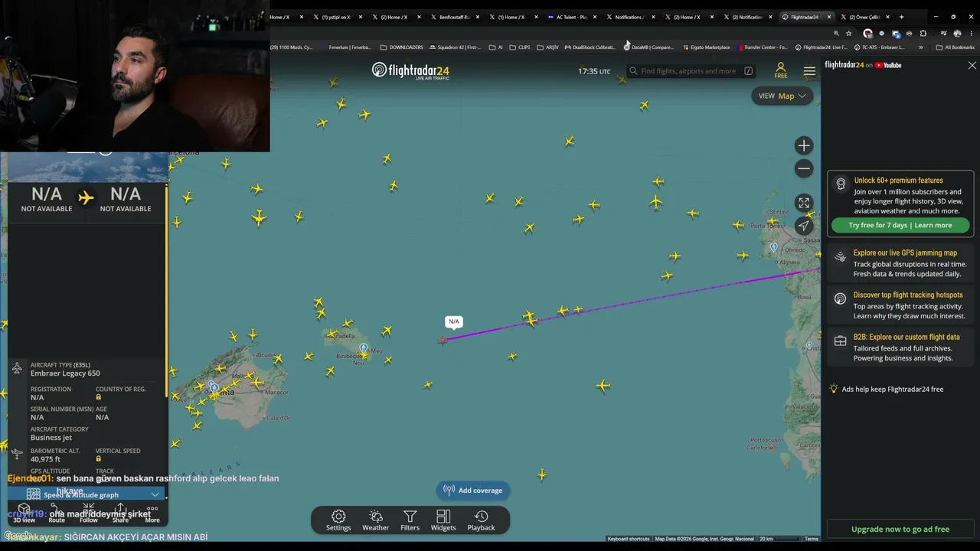
Task: Click the Flightradar24 logo
Action: point(410,71)
